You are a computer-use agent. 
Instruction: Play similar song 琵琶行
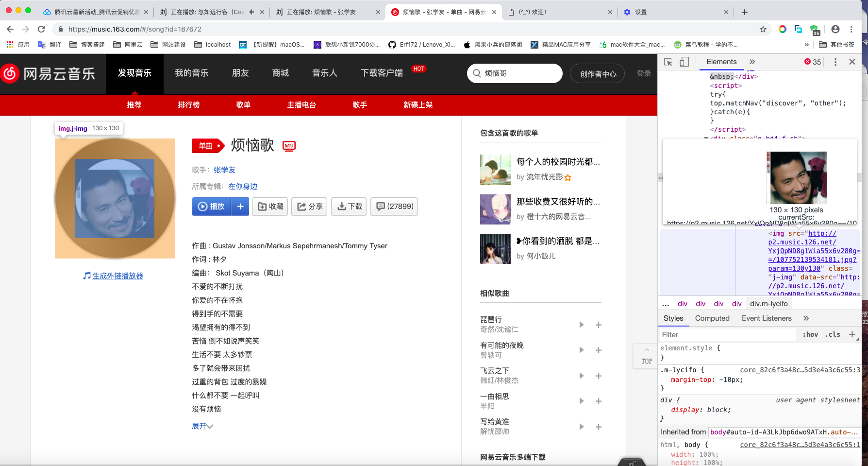pos(581,325)
